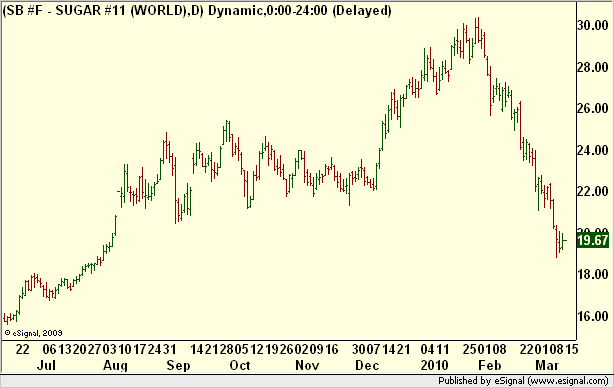Select the 18.00 price axis label
This screenshot has height=388, width=614.
(x=592, y=274)
